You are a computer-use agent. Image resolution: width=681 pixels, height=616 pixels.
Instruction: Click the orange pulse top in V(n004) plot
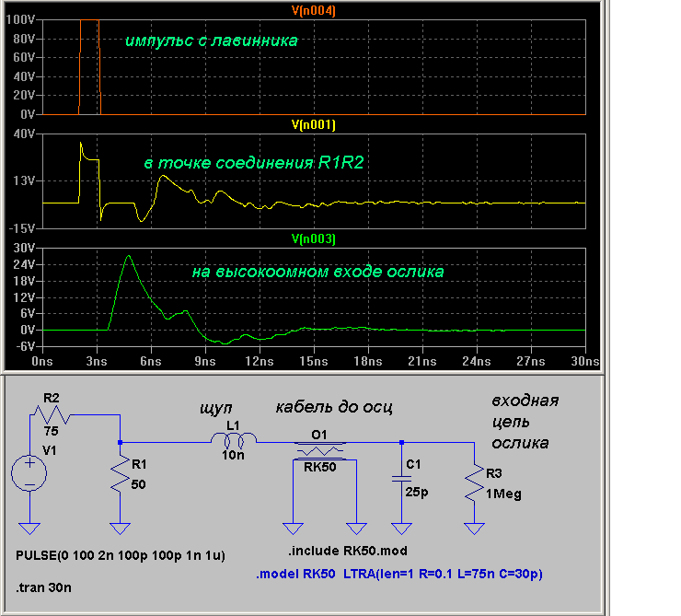click(89, 20)
